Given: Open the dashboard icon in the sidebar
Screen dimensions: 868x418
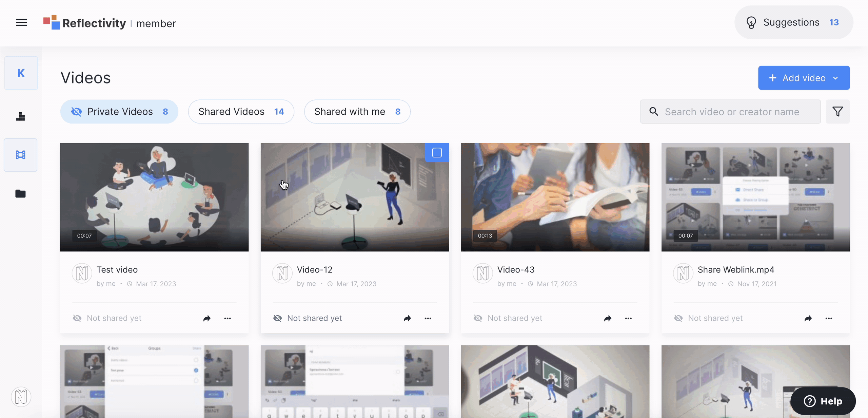Looking at the screenshot, I should tap(21, 117).
